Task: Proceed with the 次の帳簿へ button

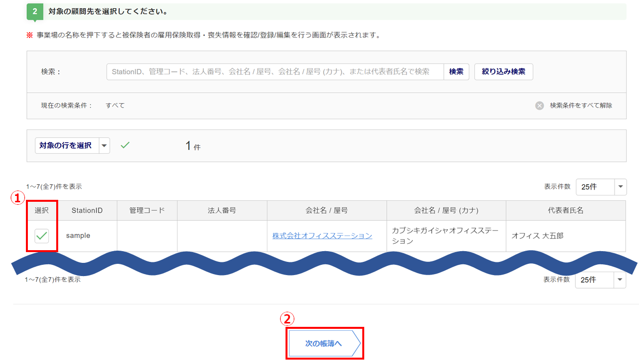Action: pyautogui.click(x=324, y=343)
